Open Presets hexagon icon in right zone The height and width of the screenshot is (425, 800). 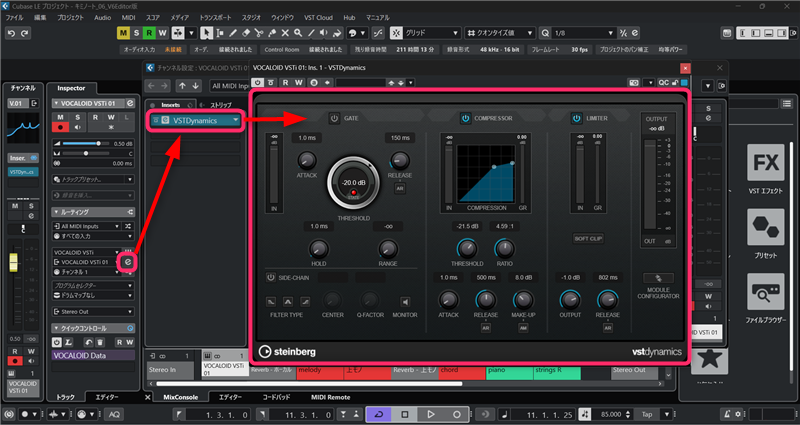pos(765,227)
